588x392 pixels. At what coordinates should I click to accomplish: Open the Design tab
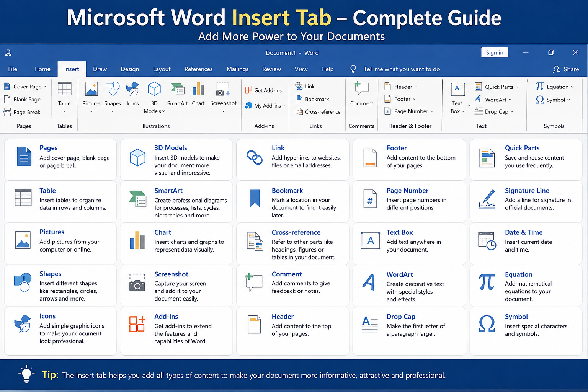130,69
